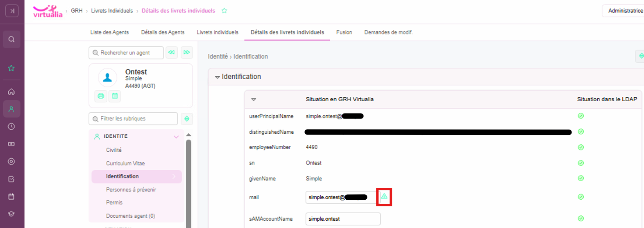Click the agent avatar picture
The height and width of the screenshot is (228, 644).
(x=107, y=78)
